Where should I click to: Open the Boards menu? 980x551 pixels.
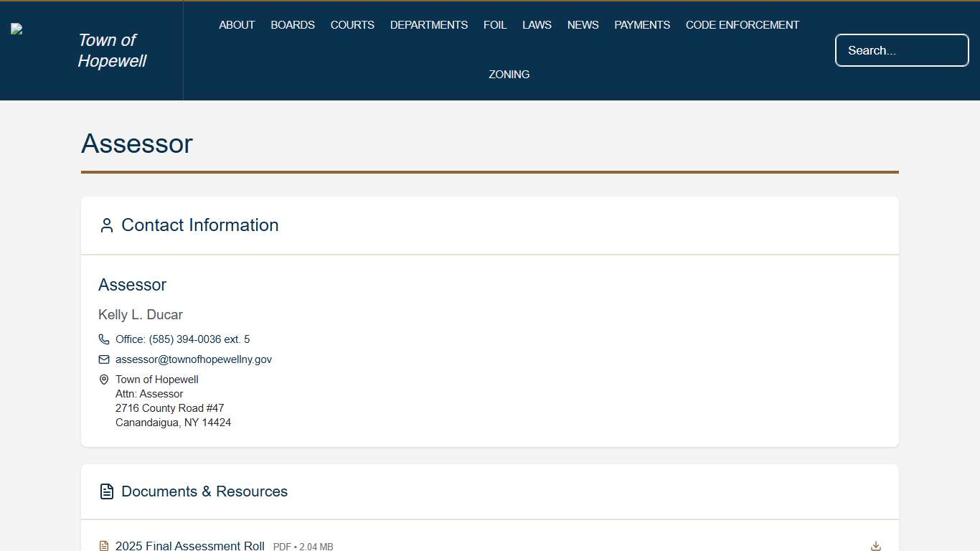tap(293, 25)
